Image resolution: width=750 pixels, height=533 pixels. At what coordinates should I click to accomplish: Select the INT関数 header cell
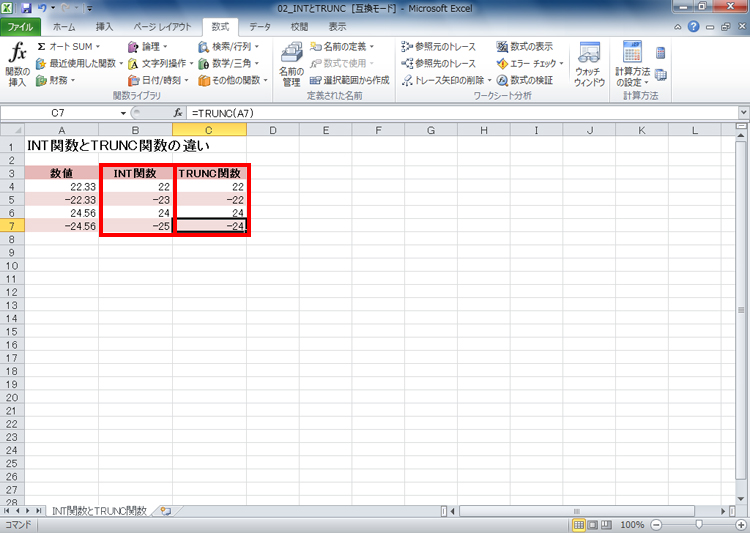135,173
